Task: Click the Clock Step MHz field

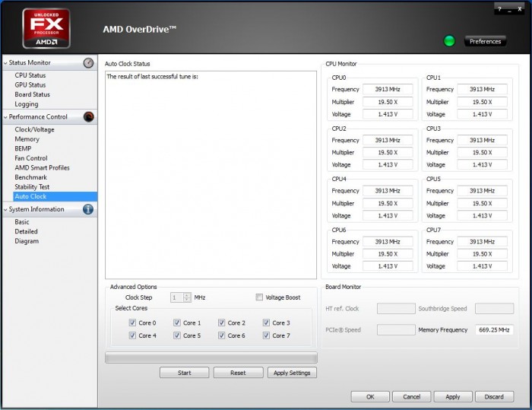Action: (x=177, y=297)
